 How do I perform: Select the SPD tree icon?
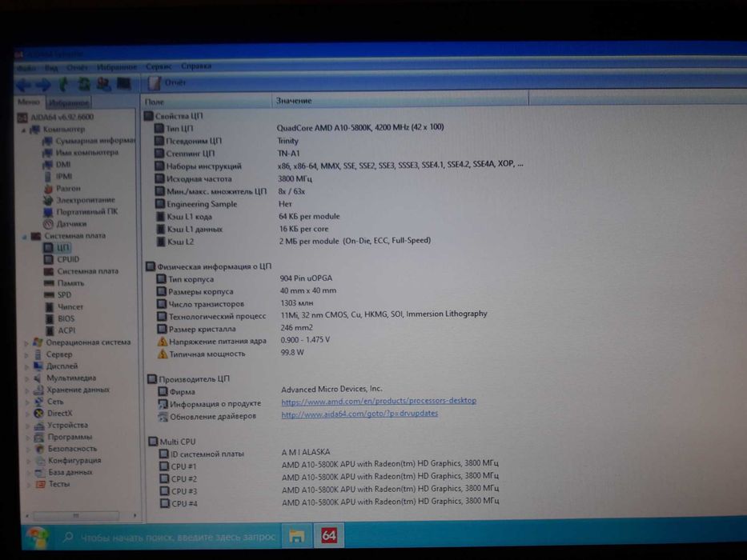coord(49,295)
